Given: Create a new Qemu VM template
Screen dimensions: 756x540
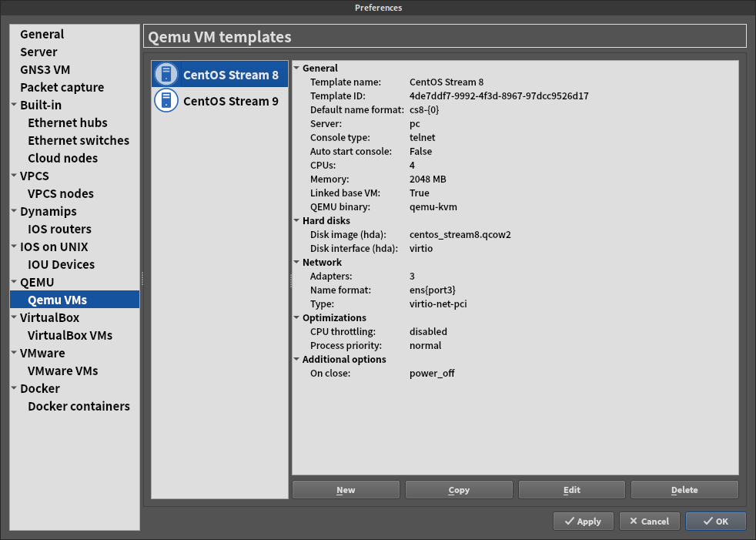Looking at the screenshot, I should [x=345, y=489].
